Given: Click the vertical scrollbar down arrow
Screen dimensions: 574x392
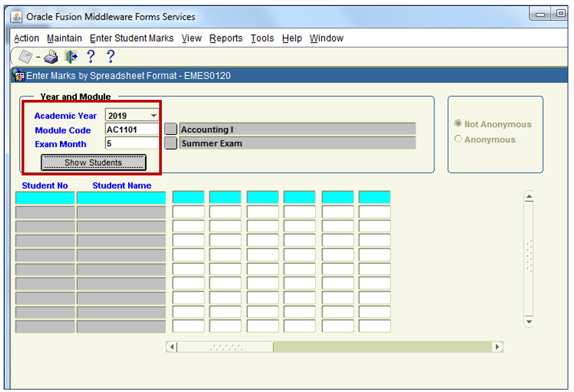Looking at the screenshot, I should coord(529,322).
